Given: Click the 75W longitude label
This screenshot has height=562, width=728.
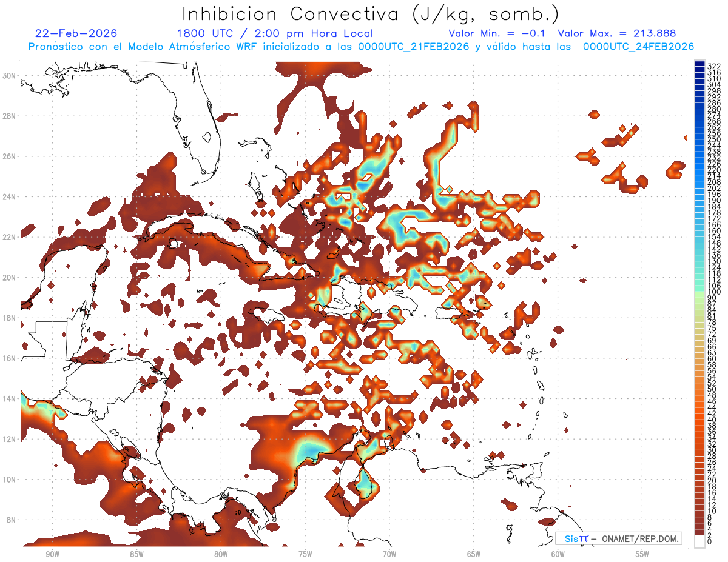Looking at the screenshot, I should tap(305, 554).
